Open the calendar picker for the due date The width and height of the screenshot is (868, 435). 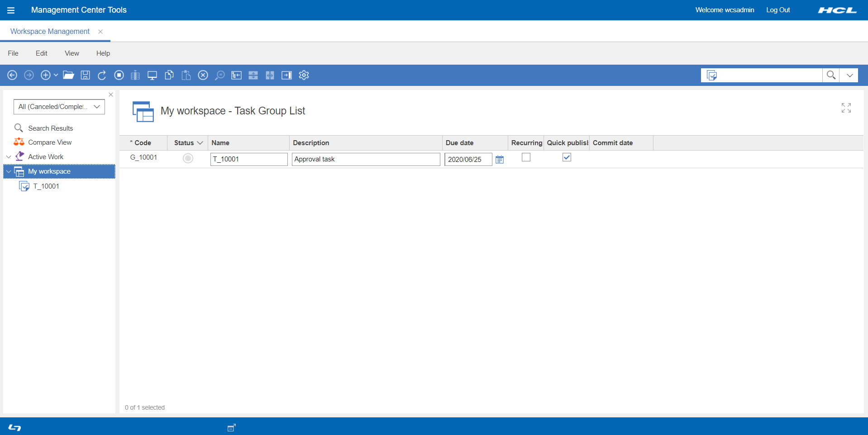pos(499,160)
